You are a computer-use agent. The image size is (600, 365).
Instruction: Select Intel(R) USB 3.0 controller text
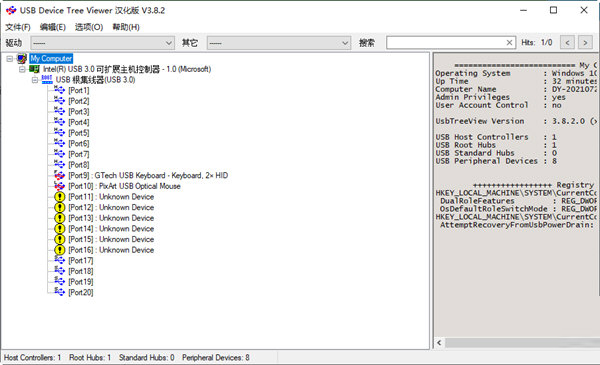coord(127,69)
